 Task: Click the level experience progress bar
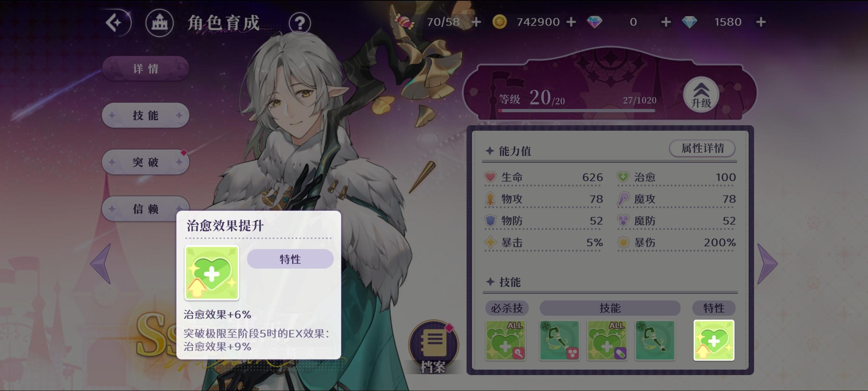pos(576,110)
